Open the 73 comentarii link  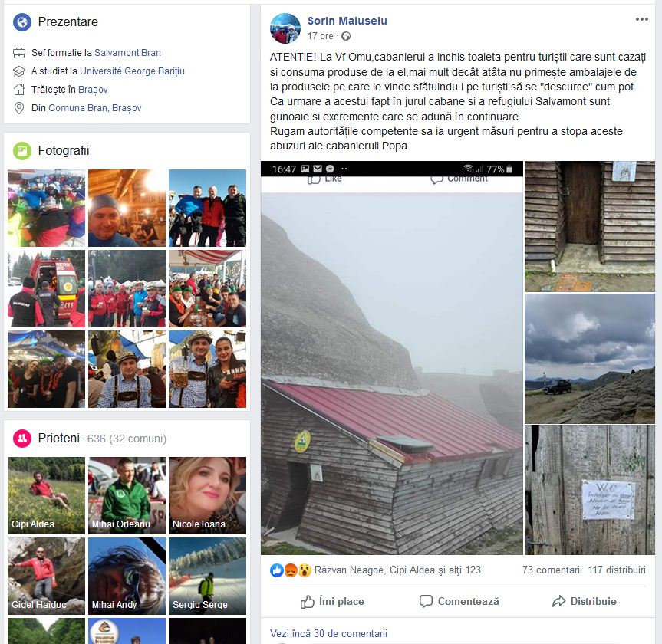[552, 570]
